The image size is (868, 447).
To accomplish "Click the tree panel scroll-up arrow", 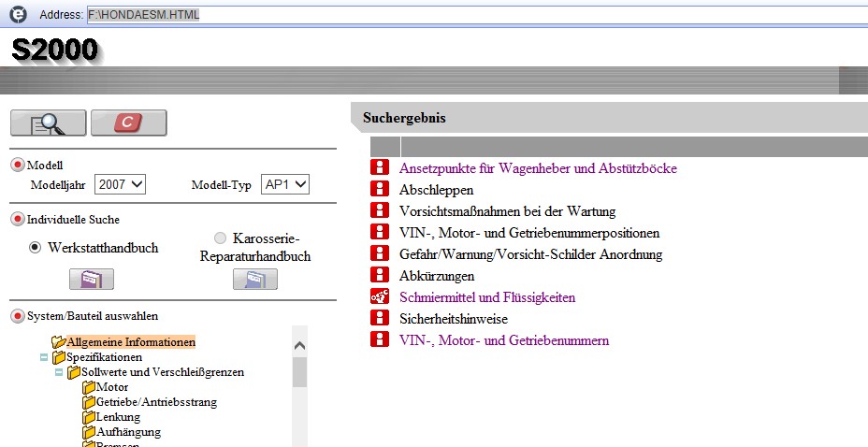I will click(x=300, y=345).
